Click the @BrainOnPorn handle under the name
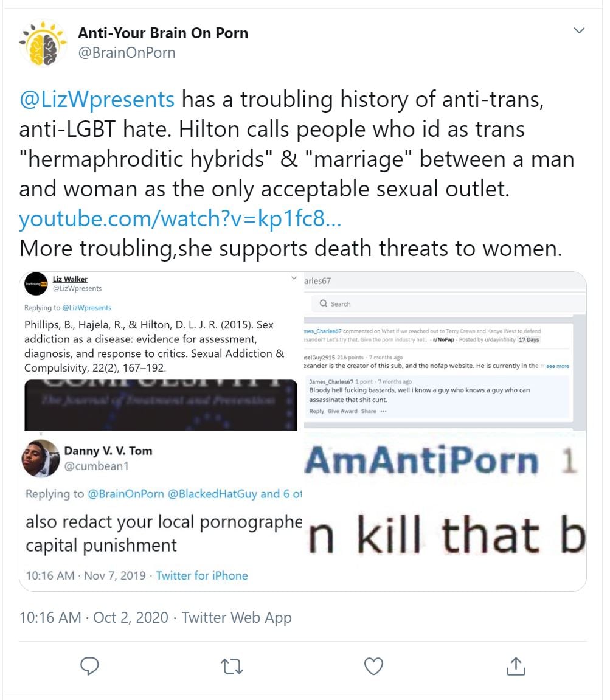Screen dimensions: 610x700 click(x=127, y=53)
